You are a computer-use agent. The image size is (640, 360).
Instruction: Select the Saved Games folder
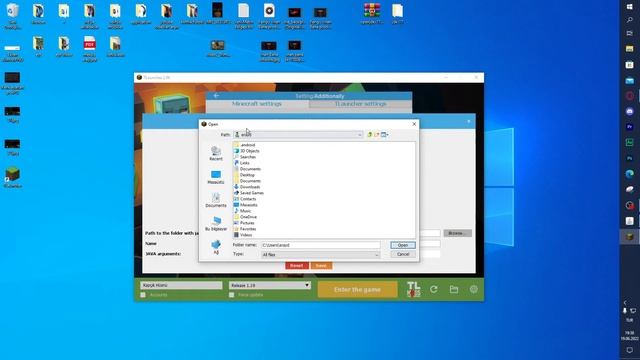(249, 193)
